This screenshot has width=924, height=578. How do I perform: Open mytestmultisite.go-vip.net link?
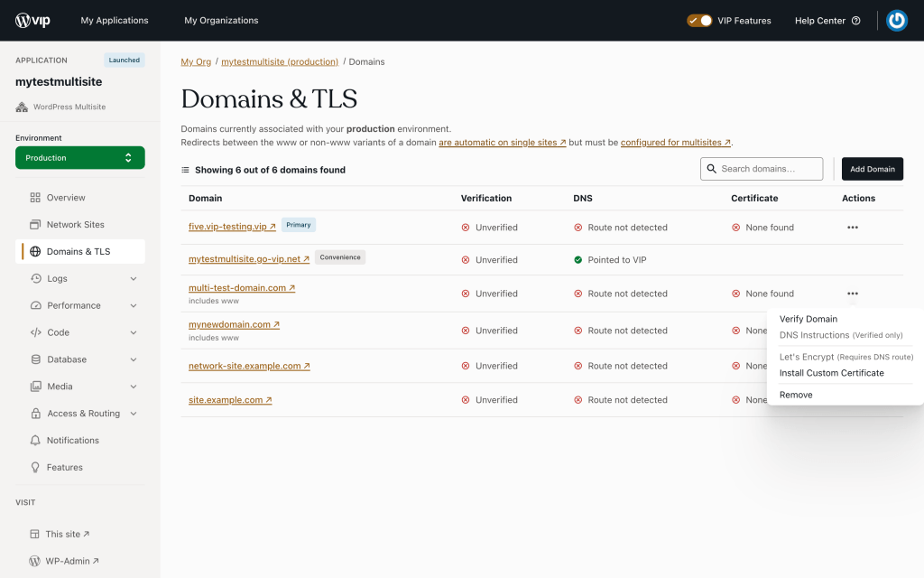pyautogui.click(x=249, y=259)
